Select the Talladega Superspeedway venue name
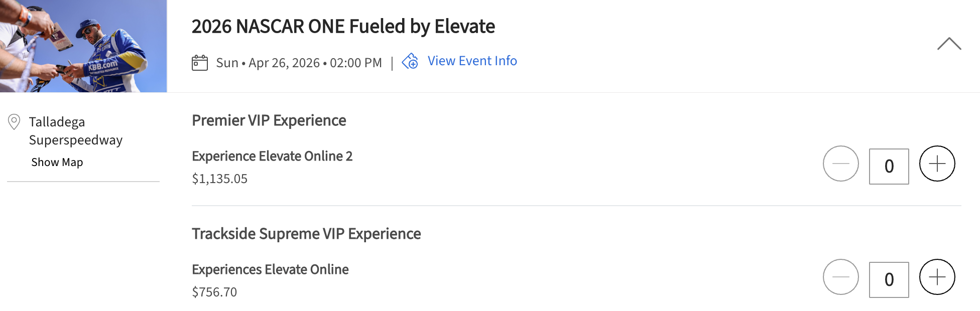The width and height of the screenshot is (980, 311). [x=75, y=131]
